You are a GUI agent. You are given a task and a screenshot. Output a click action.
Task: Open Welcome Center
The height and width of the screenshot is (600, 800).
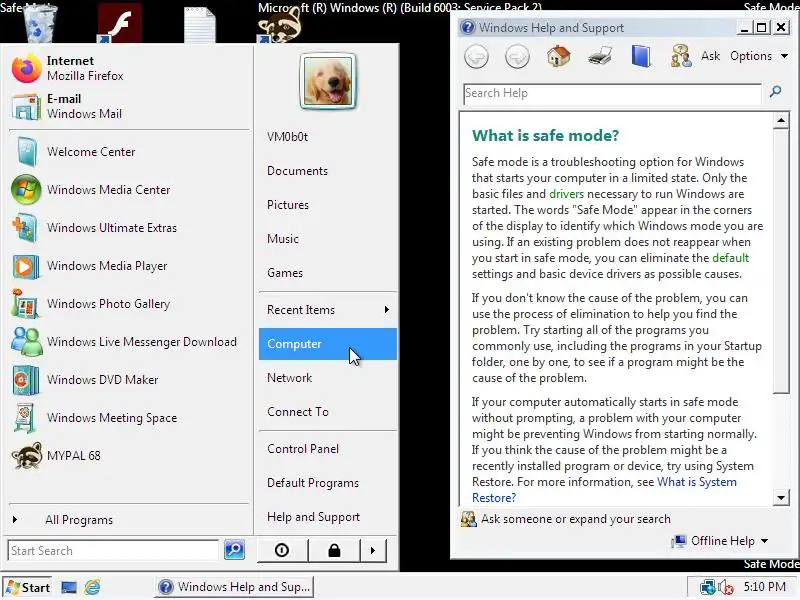coord(129,152)
